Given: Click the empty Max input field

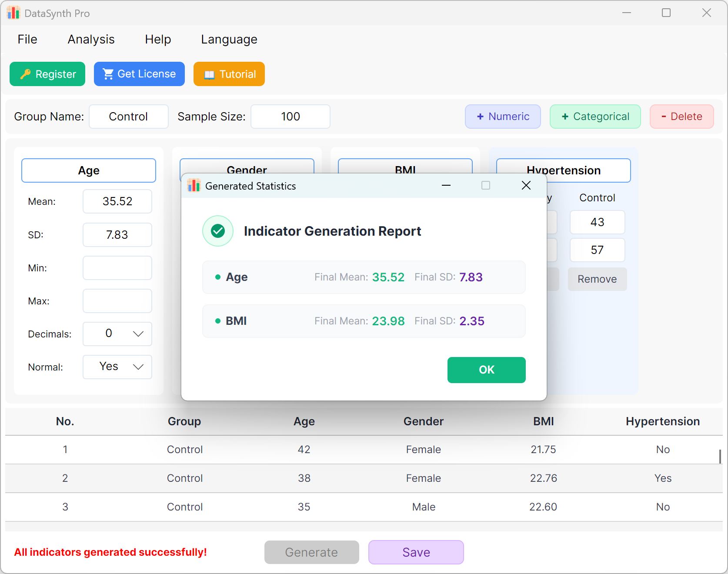Looking at the screenshot, I should [x=117, y=301].
